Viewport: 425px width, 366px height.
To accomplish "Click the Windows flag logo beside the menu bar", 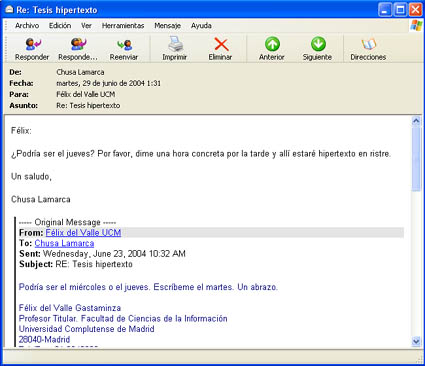I will tap(416, 25).
